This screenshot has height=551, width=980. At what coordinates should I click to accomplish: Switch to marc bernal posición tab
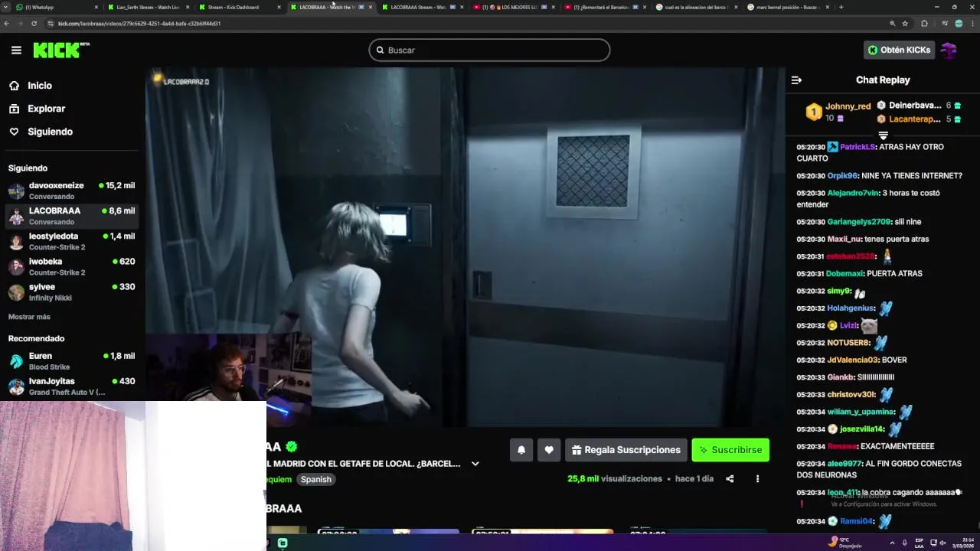click(788, 7)
